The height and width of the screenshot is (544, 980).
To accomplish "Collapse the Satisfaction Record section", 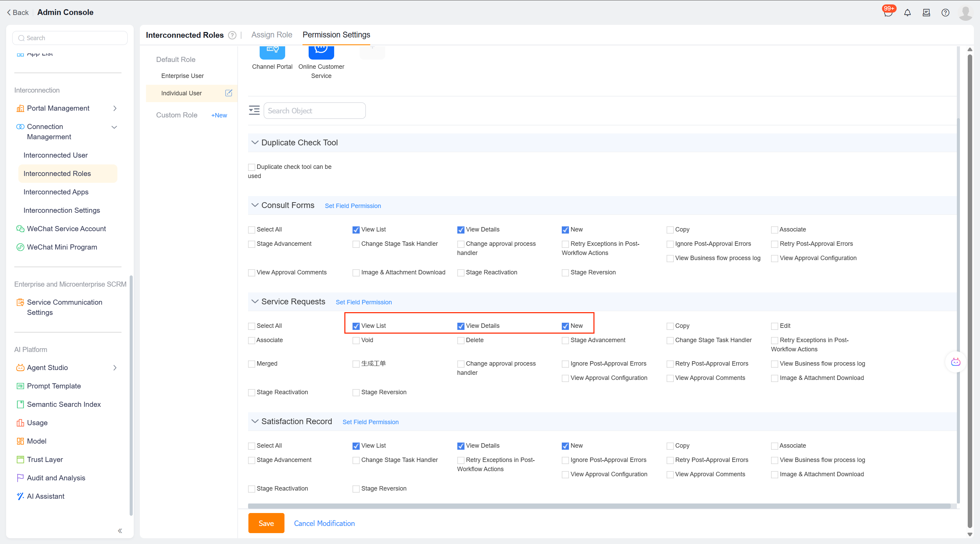I will point(255,421).
